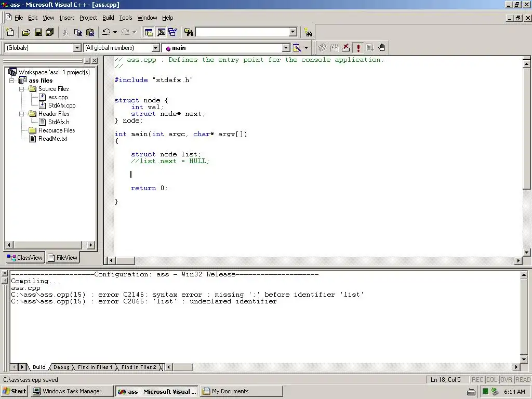Click the Redo arrow icon
Screen dimensions: 532x399
coord(125,32)
